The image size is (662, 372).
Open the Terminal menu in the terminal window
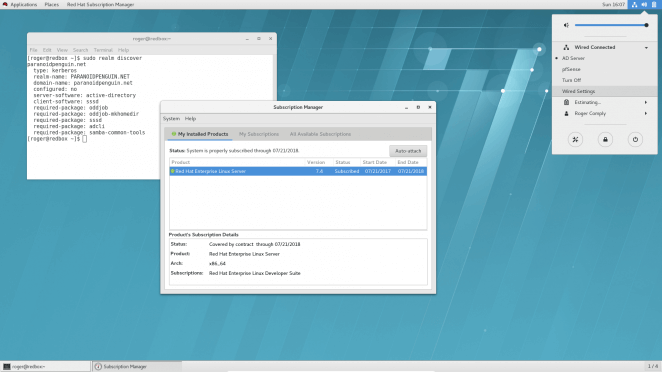pos(103,50)
